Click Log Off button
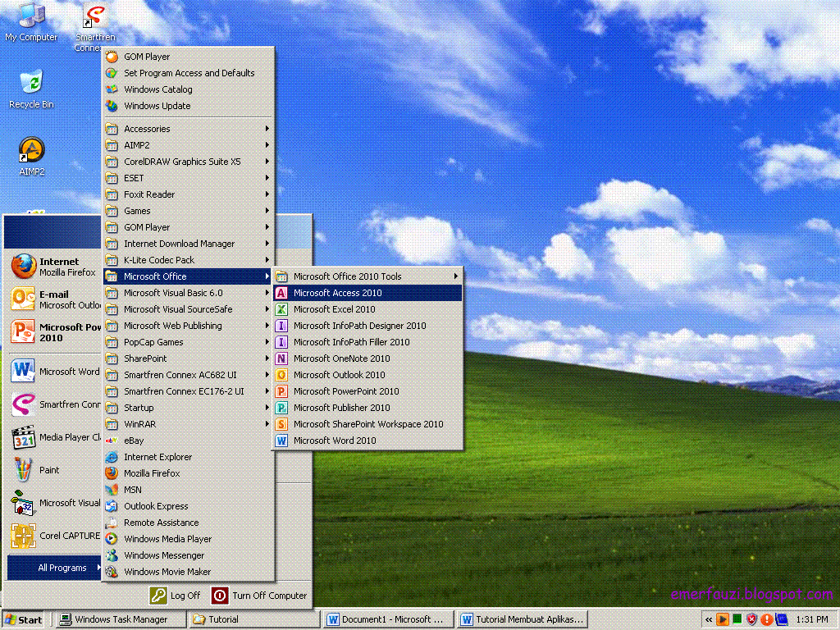The height and width of the screenshot is (630, 840). 176,596
